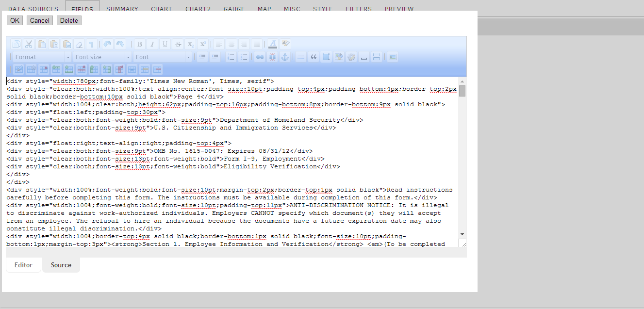
Task: Switch to the Source tab
Action: pyautogui.click(x=61, y=265)
